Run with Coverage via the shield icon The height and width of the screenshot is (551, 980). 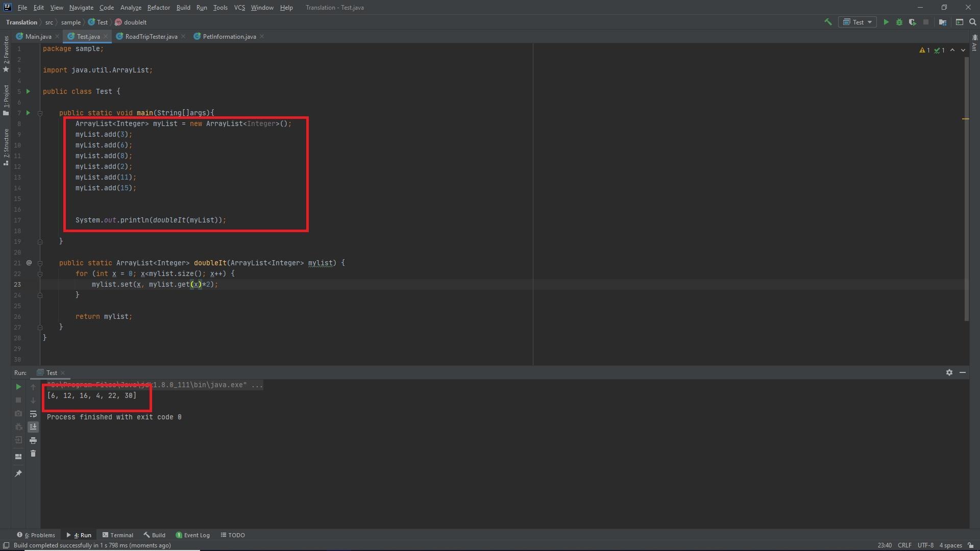(912, 22)
